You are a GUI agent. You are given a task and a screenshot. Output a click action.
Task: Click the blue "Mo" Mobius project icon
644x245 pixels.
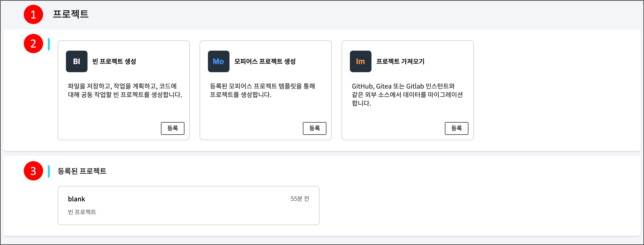219,61
